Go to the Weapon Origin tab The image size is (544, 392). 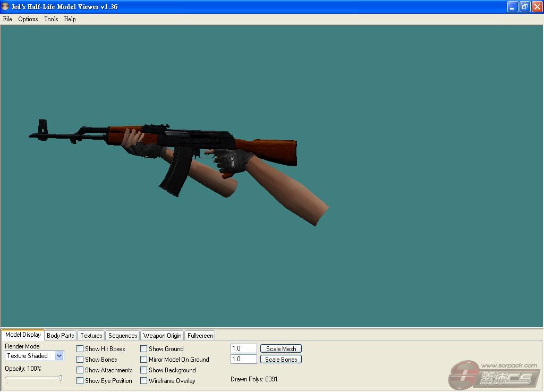[162, 336]
